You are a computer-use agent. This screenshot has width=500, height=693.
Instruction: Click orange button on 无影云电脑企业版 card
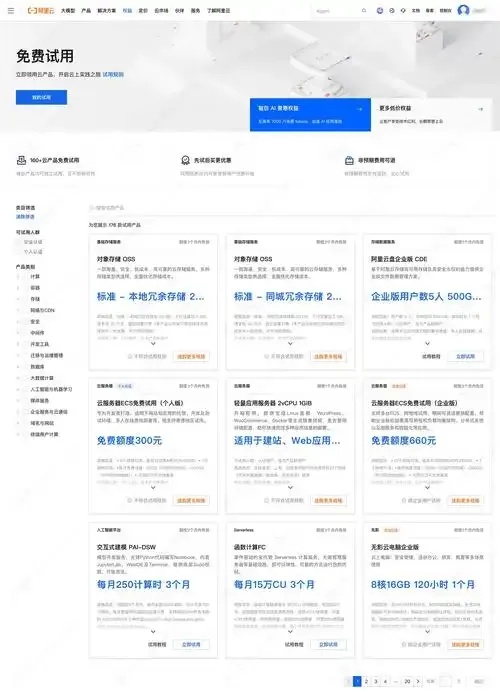tap(465, 644)
